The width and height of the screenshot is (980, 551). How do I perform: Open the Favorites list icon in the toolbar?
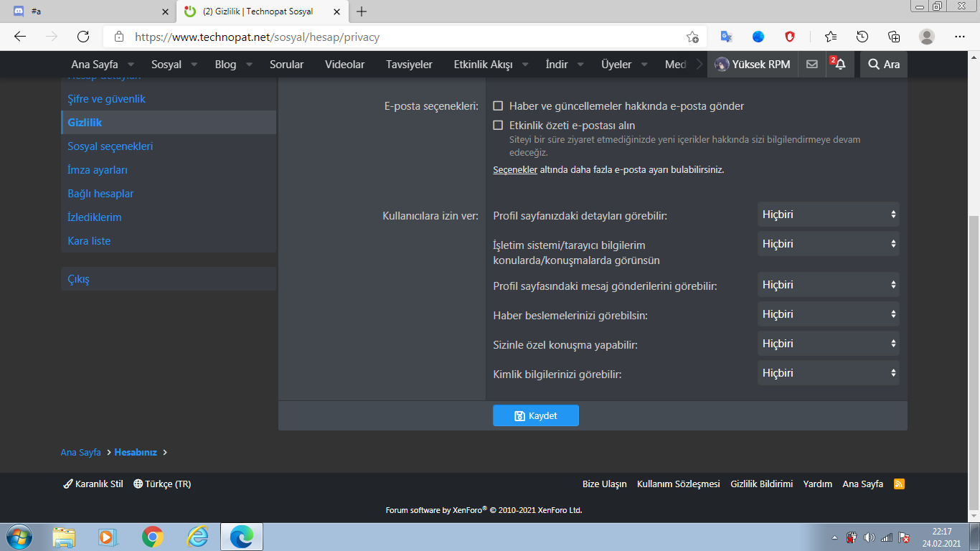click(x=831, y=37)
